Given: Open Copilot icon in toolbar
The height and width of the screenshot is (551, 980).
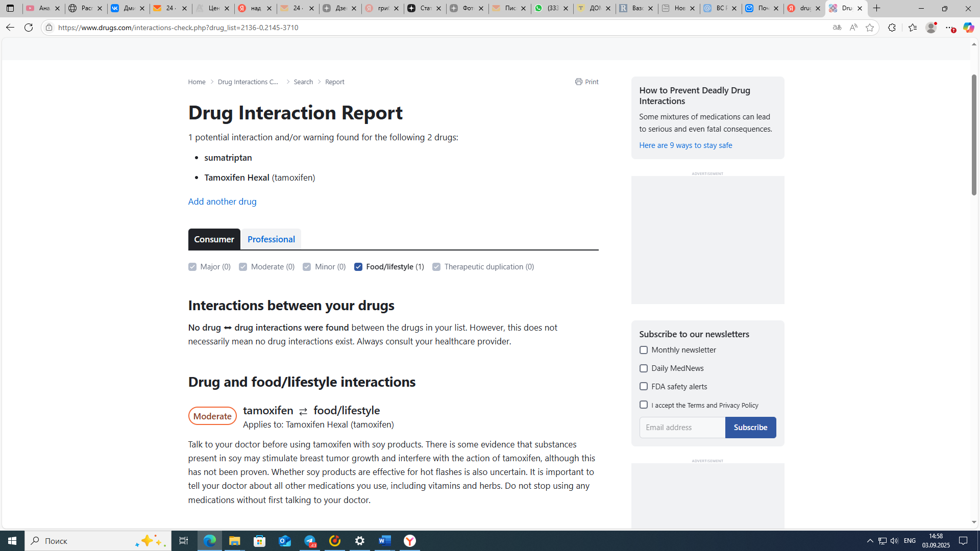Looking at the screenshot, I should click(968, 28).
